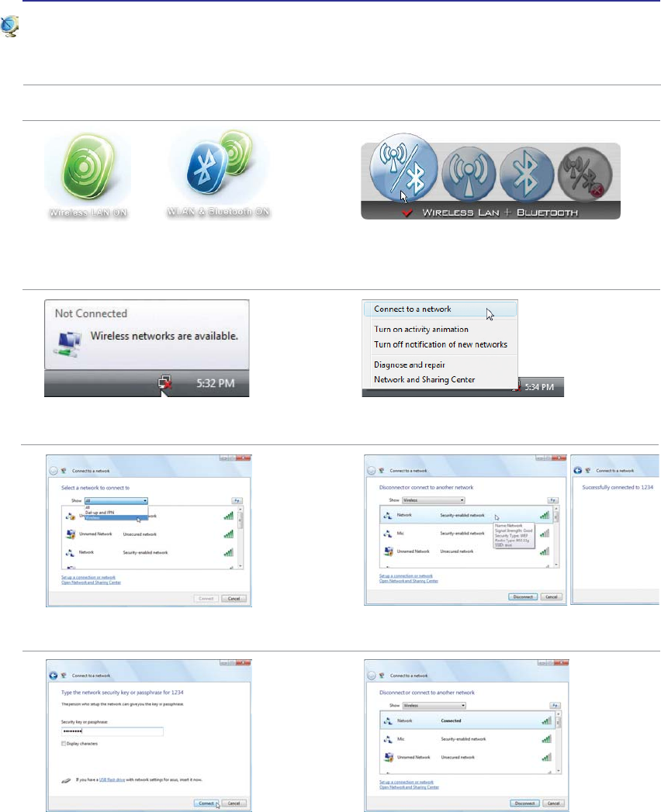Choose Connect to a network from context menu
Viewport: 661px width, 812px height.
point(440,309)
